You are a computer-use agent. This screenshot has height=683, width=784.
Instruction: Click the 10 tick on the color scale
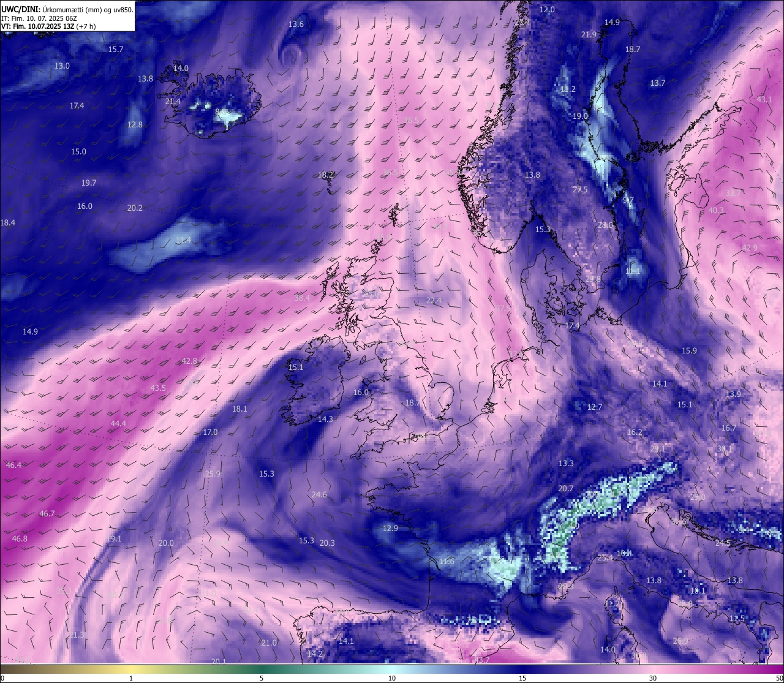[x=392, y=678]
